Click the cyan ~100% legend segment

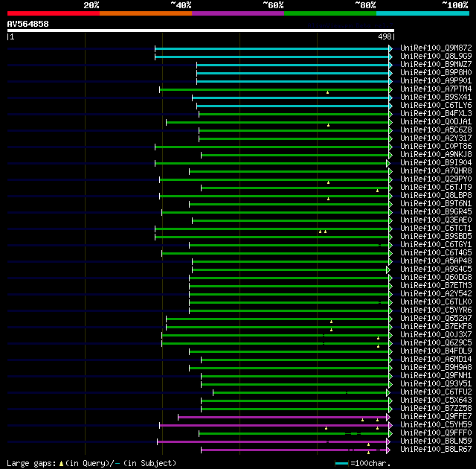[423, 13]
